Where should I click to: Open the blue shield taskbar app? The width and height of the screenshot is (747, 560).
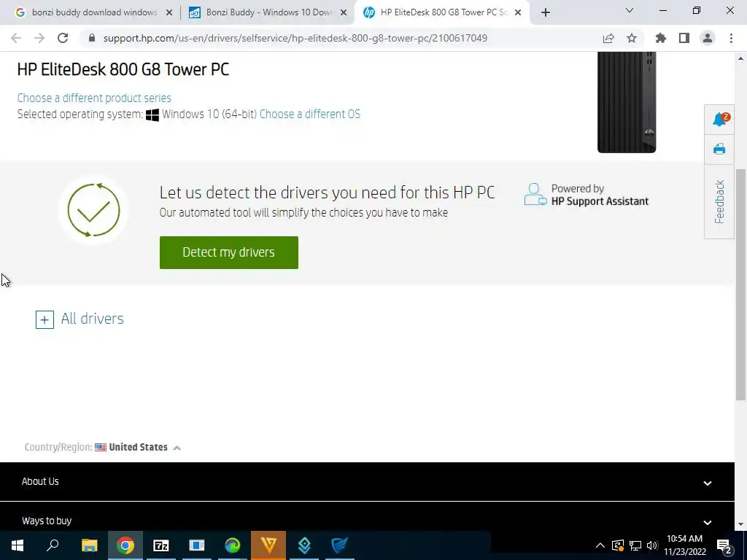[x=340, y=545]
